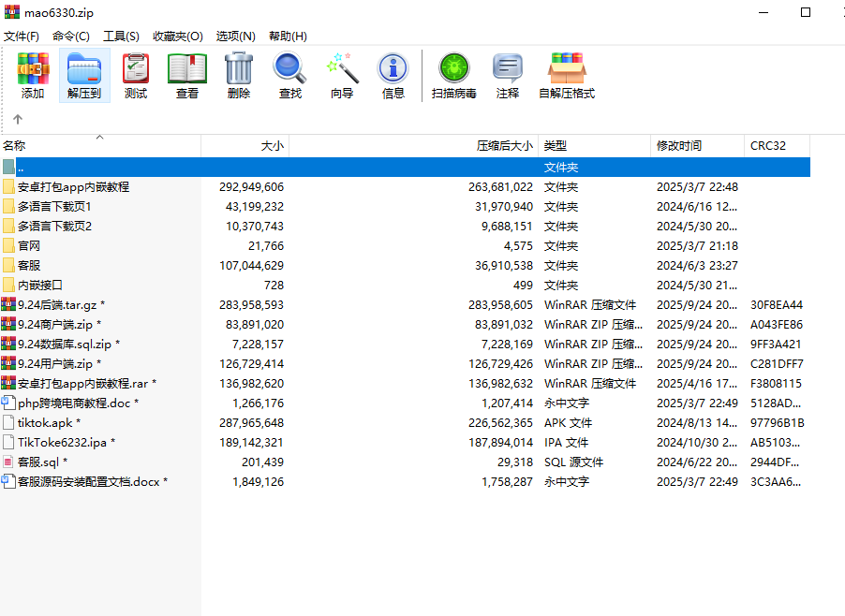Click the 查找 (Find) magnifier icon
Viewport: 845px width, 616px height.
click(289, 75)
